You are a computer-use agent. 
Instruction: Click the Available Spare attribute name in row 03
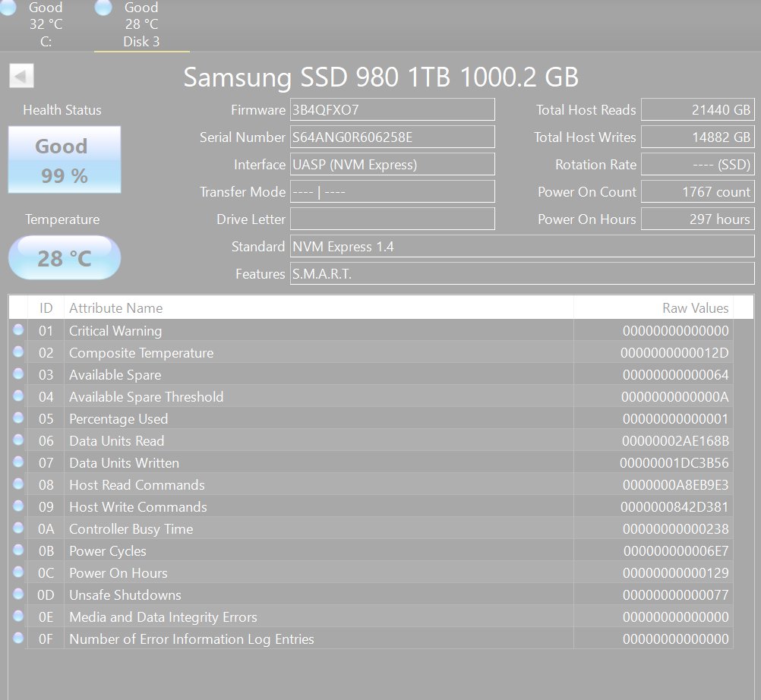tap(115, 375)
